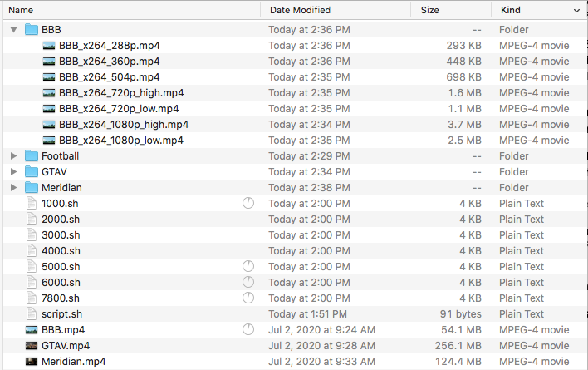Click BBB_x264_720p_high.mp4 movie icon
588x370 pixels.
coord(49,93)
